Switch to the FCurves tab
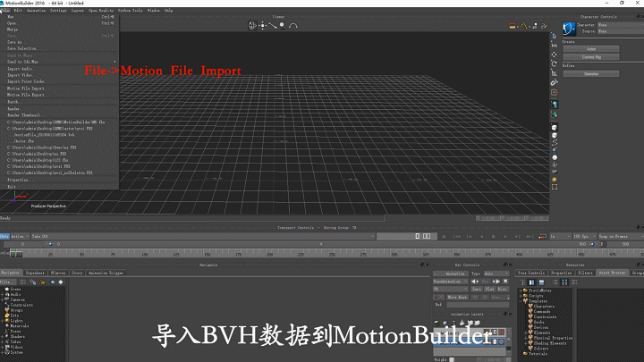This screenshot has height=362, width=644. pos(58,273)
